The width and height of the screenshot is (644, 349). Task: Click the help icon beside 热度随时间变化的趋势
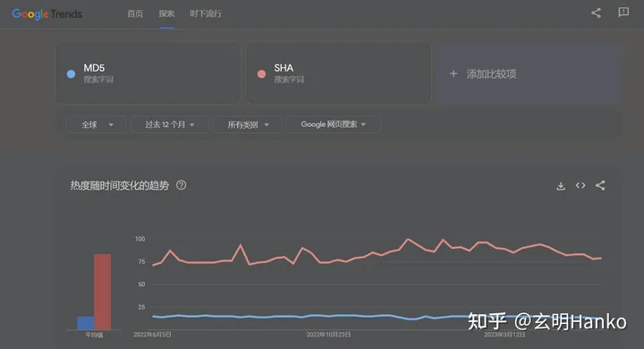(x=181, y=185)
